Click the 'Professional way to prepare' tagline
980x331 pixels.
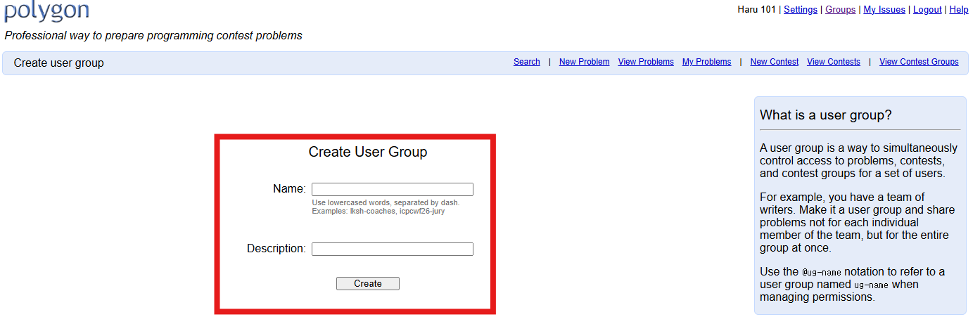(153, 36)
